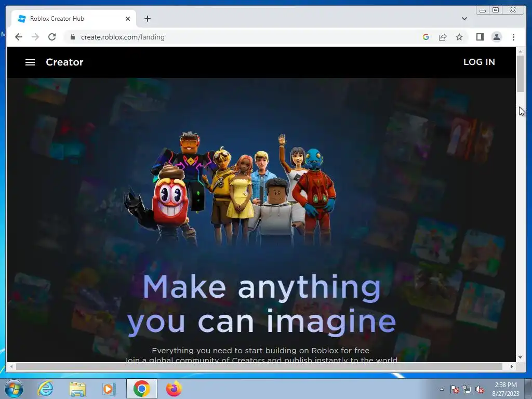Click the share page icon
The height and width of the screenshot is (399, 532).
point(443,37)
